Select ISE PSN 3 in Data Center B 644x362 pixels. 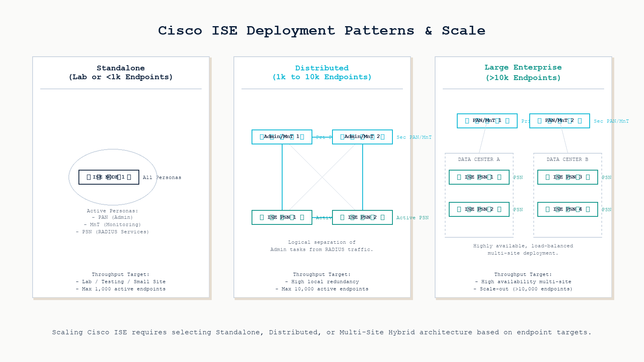(x=568, y=177)
